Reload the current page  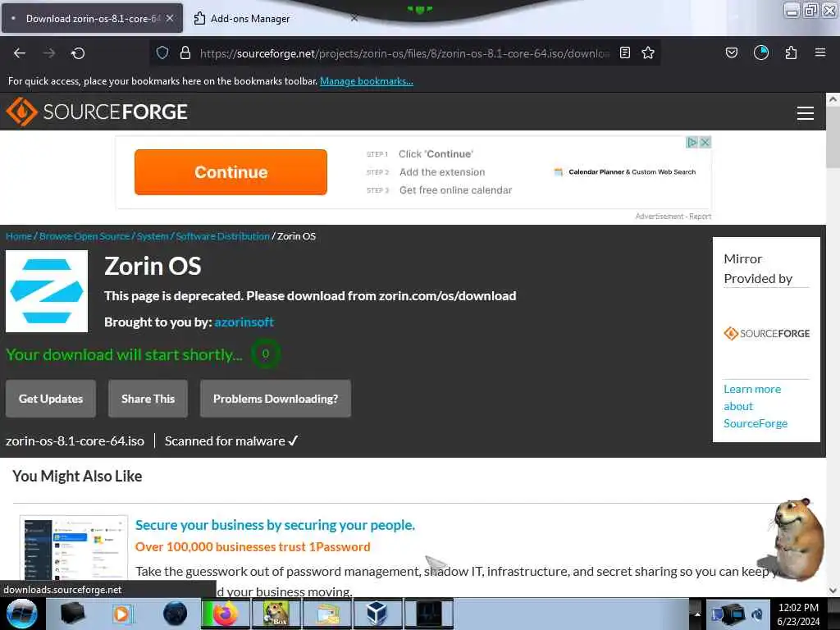pyautogui.click(x=78, y=53)
